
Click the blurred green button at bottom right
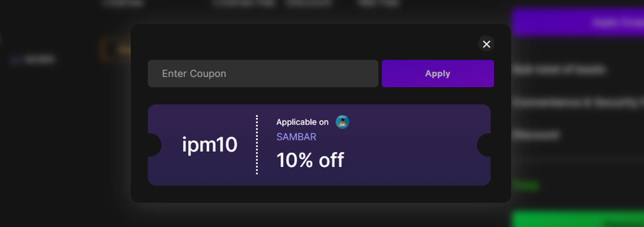click(577, 219)
